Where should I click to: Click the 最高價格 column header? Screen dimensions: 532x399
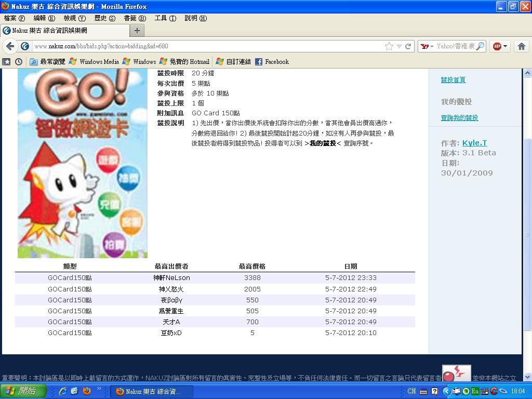252,267
